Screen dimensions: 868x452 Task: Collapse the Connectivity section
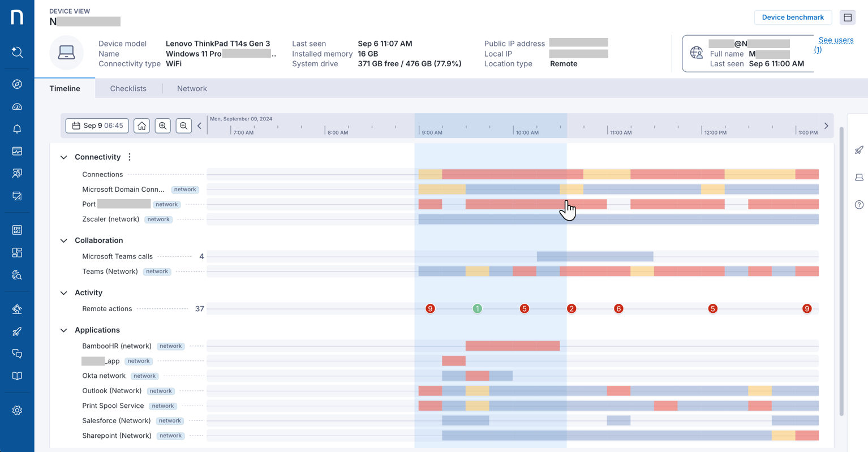[x=64, y=157]
